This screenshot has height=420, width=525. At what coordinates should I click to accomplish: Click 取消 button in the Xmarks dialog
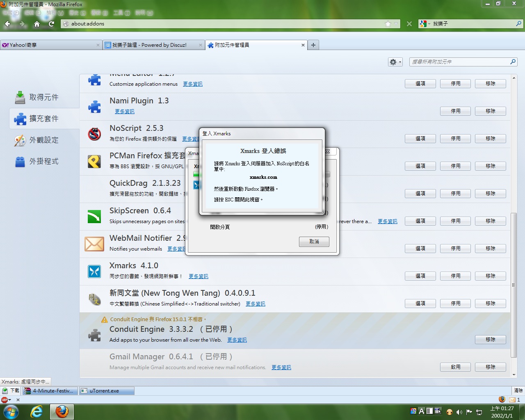pyautogui.click(x=314, y=242)
